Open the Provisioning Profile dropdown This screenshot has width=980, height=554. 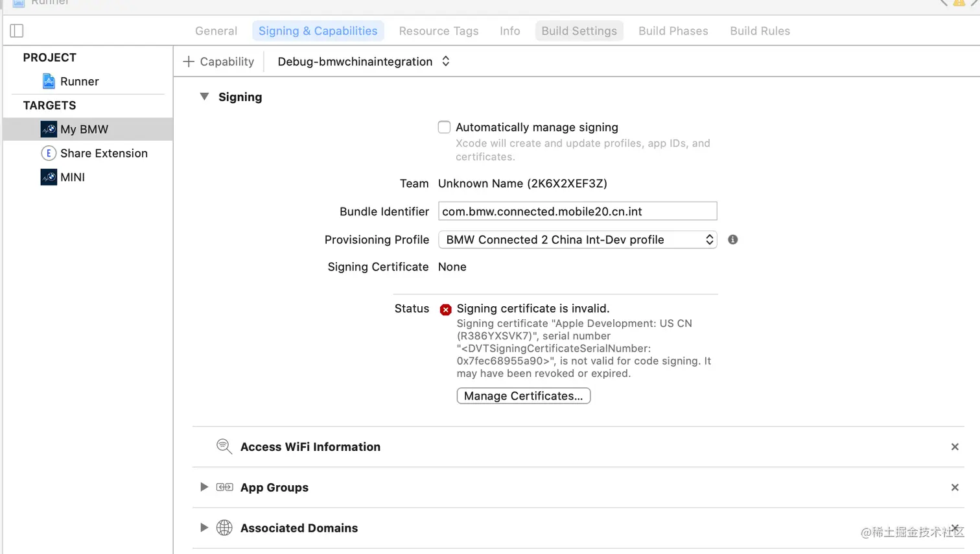[577, 239]
